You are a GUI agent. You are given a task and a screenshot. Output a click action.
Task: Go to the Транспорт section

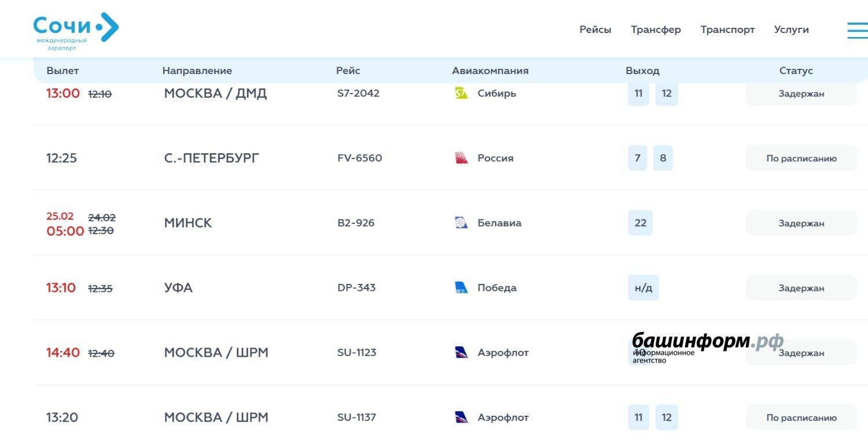tap(727, 29)
